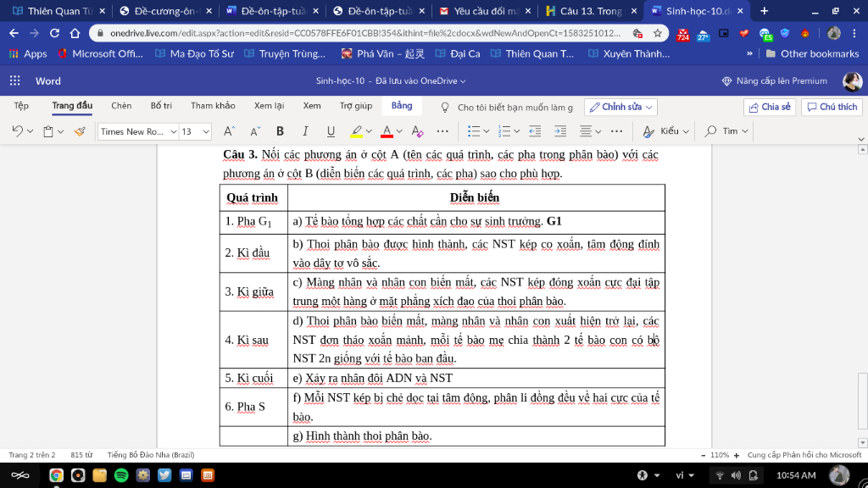Zoom out with minus button
868x488 pixels.
703,455
